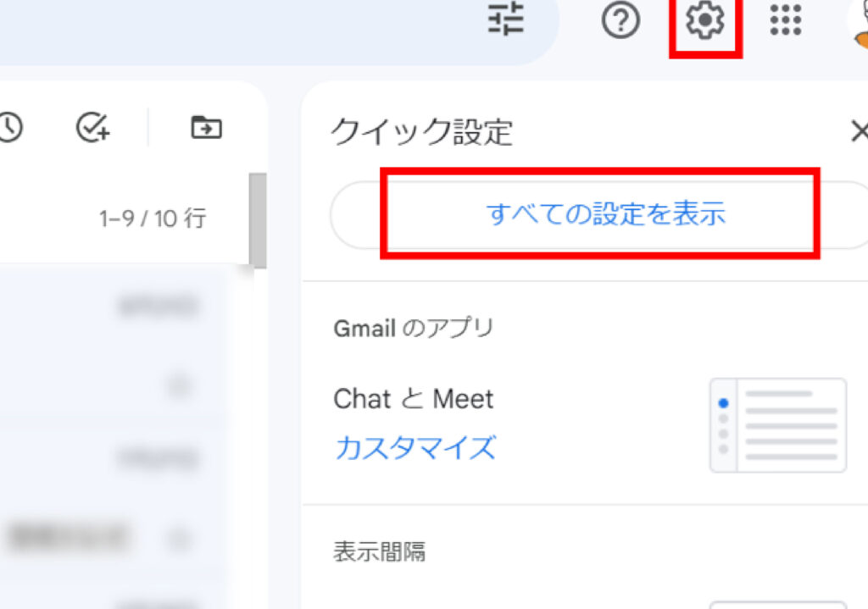The height and width of the screenshot is (609, 868).
Task: Click the すべての設定を表示 button
Action: pos(605,214)
